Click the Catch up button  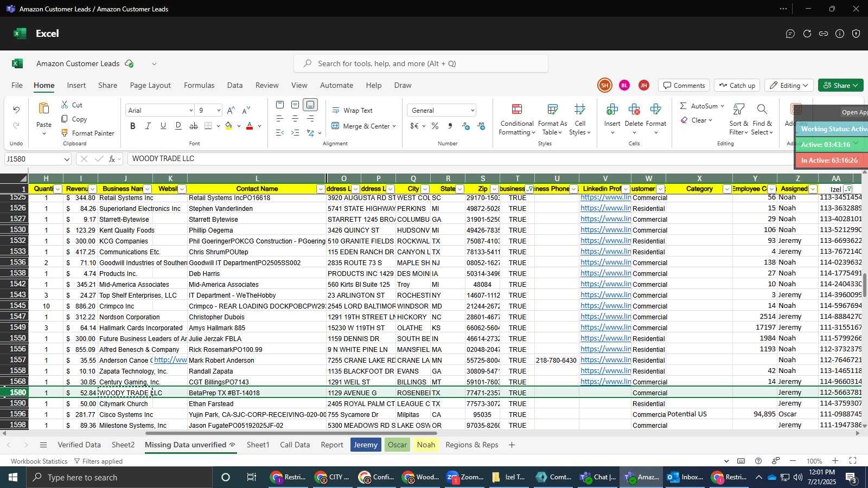pos(737,85)
